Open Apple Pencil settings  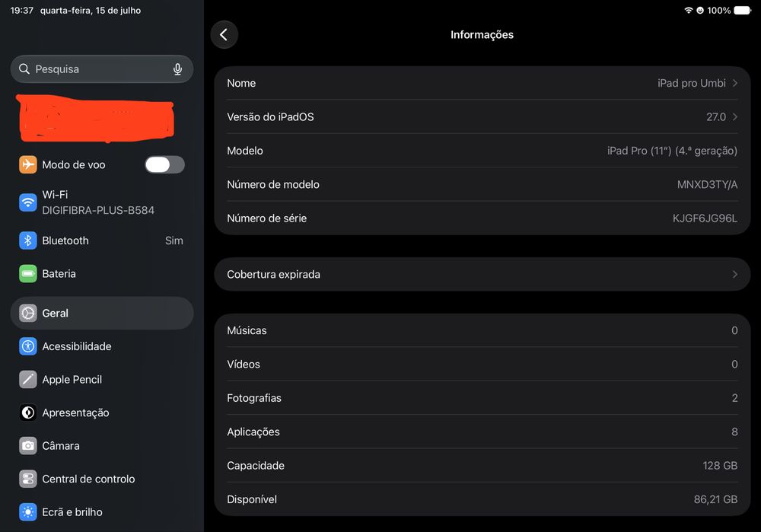pyautogui.click(x=102, y=380)
